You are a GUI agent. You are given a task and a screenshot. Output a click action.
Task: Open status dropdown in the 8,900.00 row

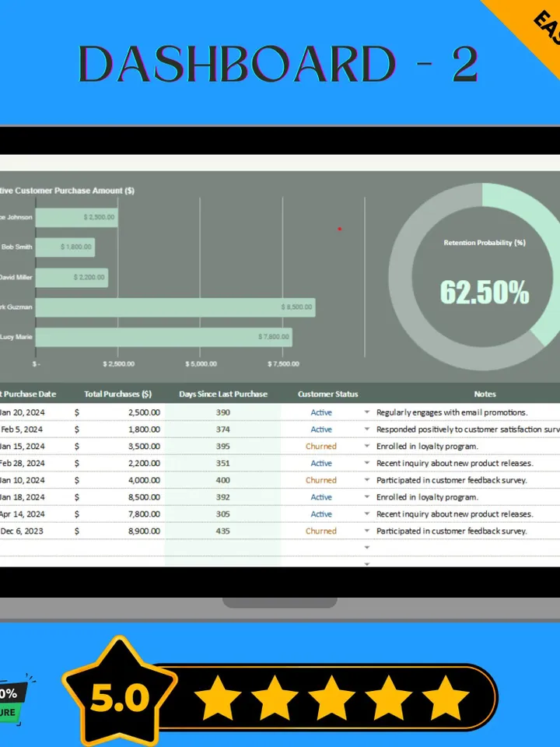click(x=366, y=531)
